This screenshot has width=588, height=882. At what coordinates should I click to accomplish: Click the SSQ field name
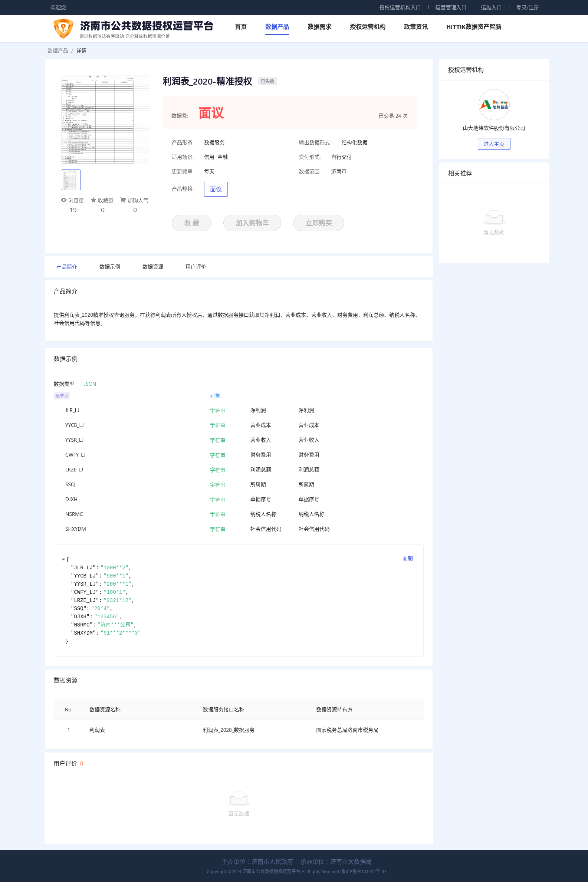pos(70,485)
